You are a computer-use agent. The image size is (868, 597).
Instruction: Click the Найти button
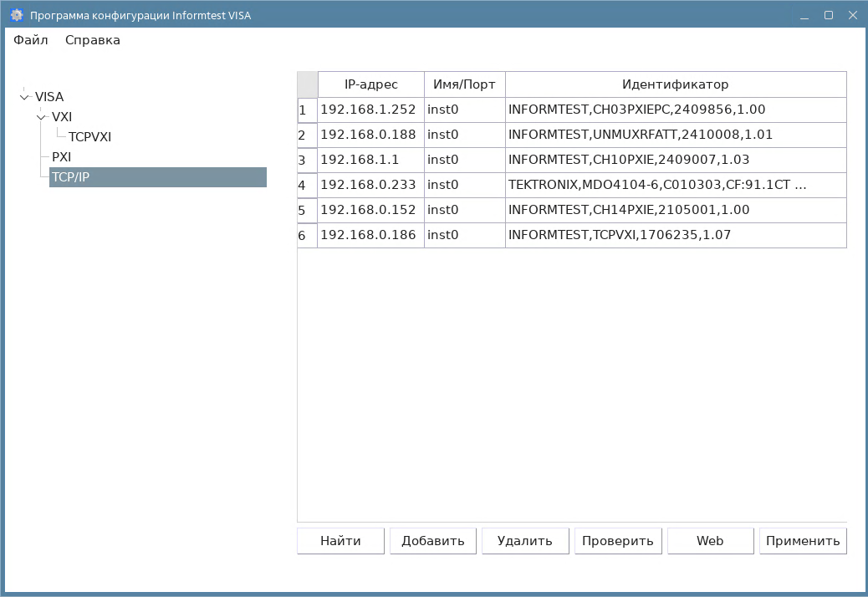tap(340, 541)
